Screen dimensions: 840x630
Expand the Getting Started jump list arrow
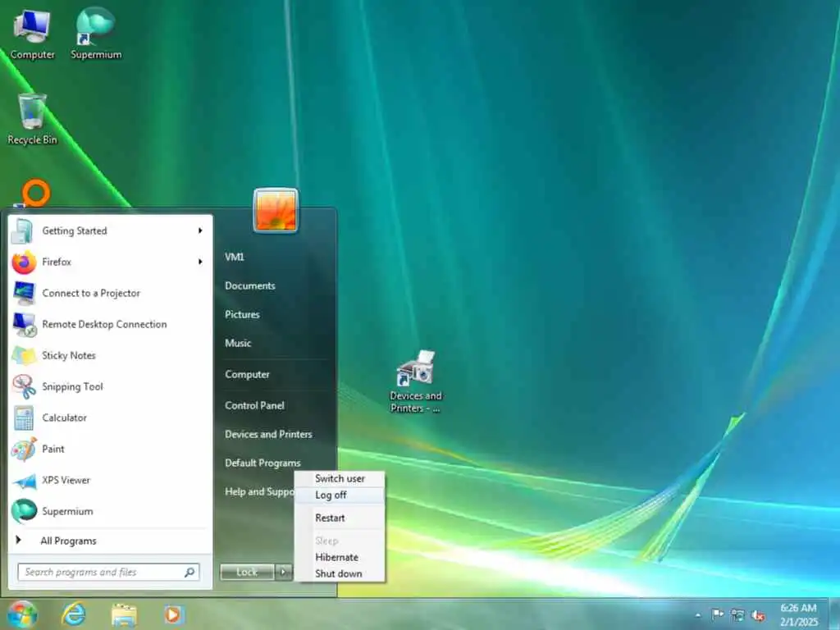[200, 231]
